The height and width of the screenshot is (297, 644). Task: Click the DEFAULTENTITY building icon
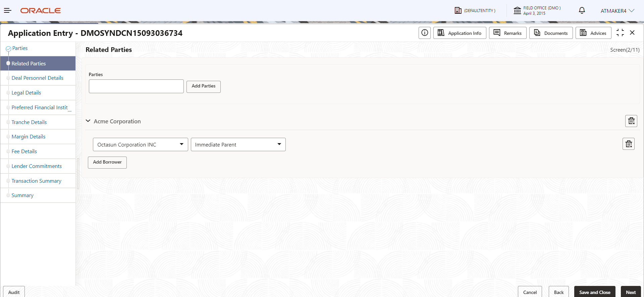coord(458,11)
